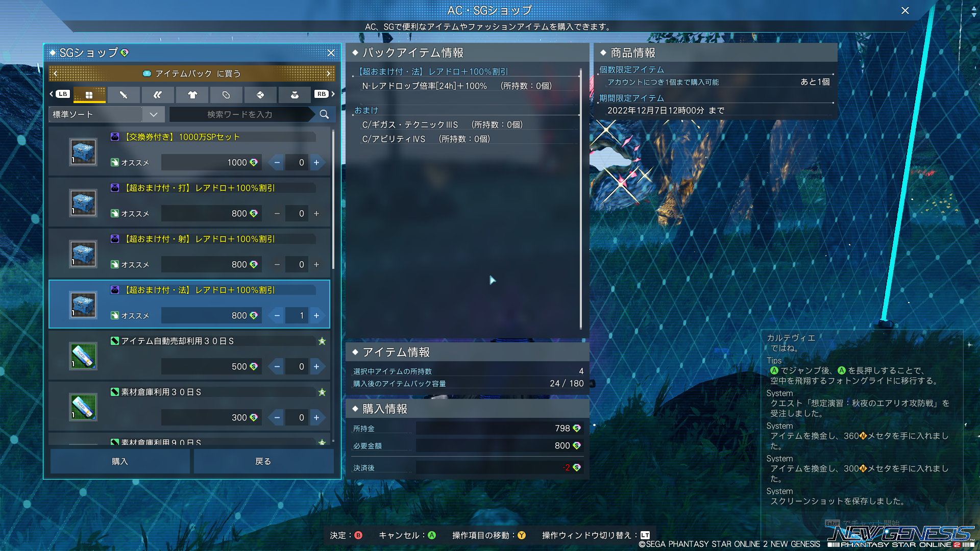980x551 pixels.
Task: Click the 【超おまけ付・射】 item box thumbnail
Action: [x=83, y=254]
